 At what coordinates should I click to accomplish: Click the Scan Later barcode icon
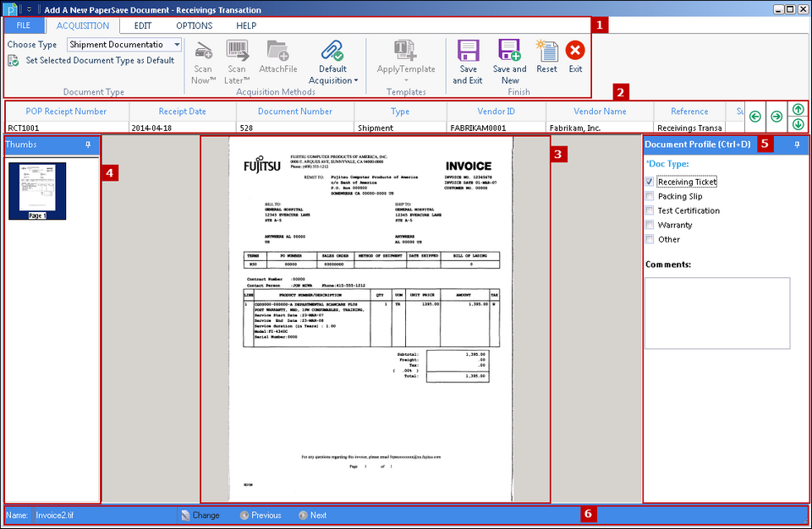237,50
